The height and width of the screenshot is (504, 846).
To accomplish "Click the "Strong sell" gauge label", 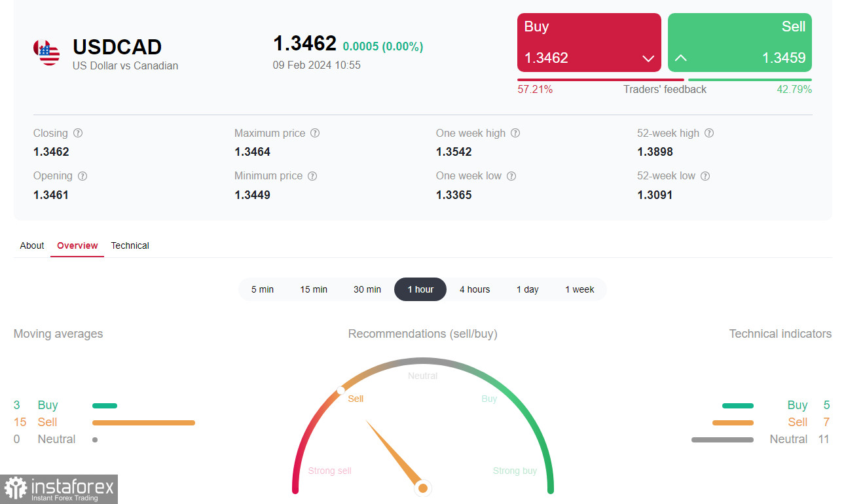I will pos(330,471).
